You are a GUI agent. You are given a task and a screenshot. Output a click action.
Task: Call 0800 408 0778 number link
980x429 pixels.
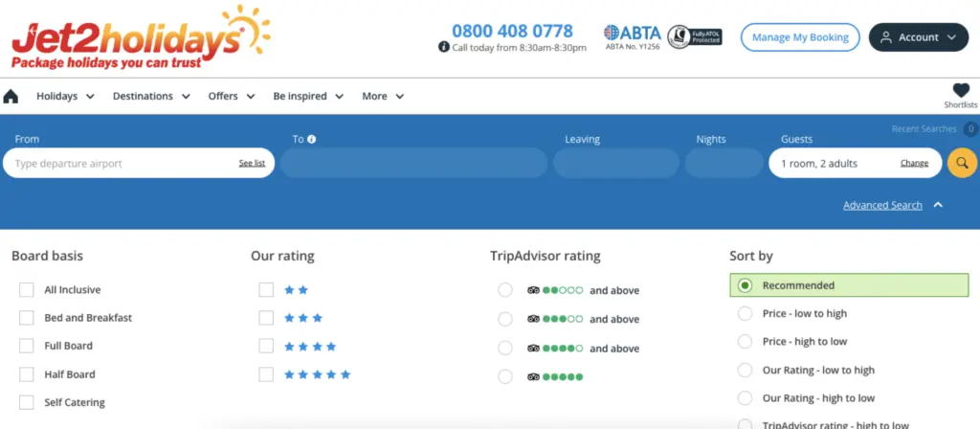tap(513, 31)
